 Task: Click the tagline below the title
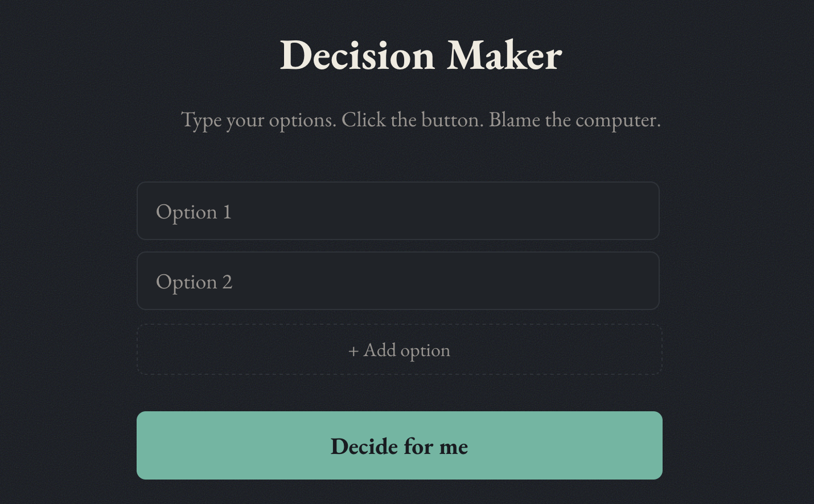(420, 120)
